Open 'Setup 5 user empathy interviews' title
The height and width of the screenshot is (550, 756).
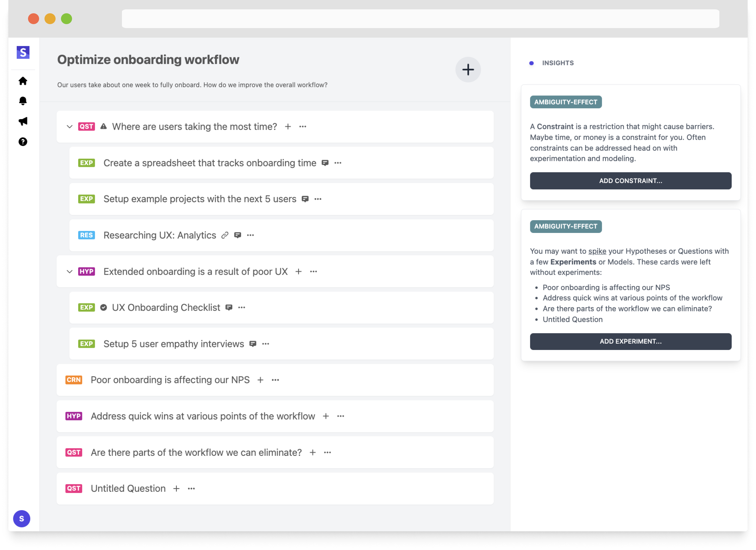[x=174, y=344]
